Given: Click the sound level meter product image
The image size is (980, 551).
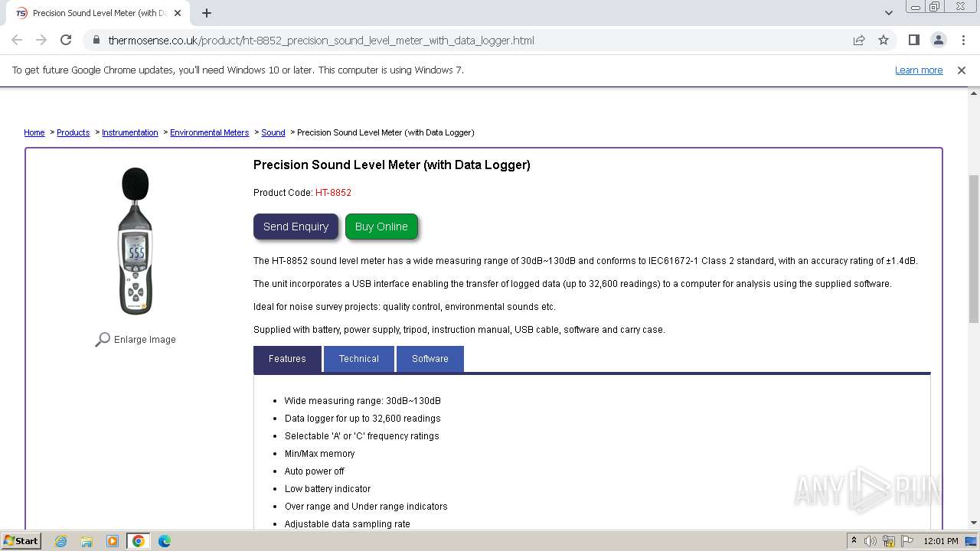Looking at the screenshot, I should point(136,240).
